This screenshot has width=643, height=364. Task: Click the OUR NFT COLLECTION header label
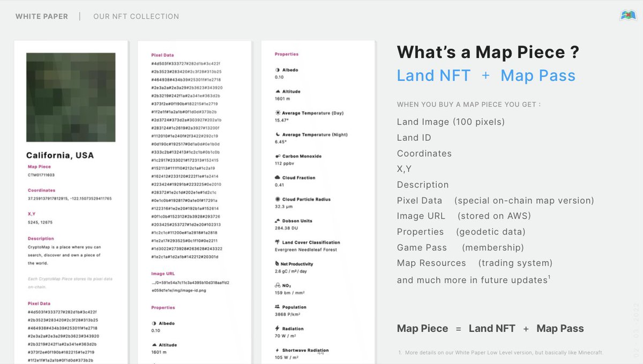point(136,17)
